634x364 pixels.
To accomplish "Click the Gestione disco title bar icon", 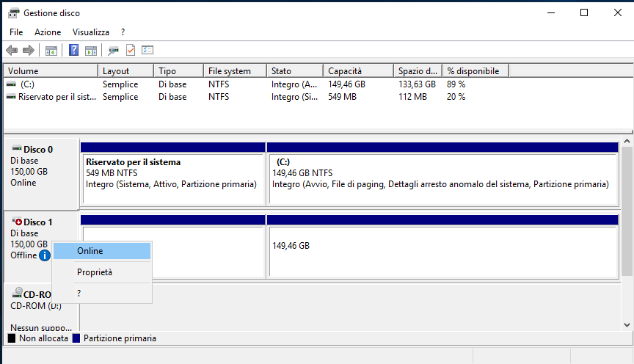I will tap(13, 13).
